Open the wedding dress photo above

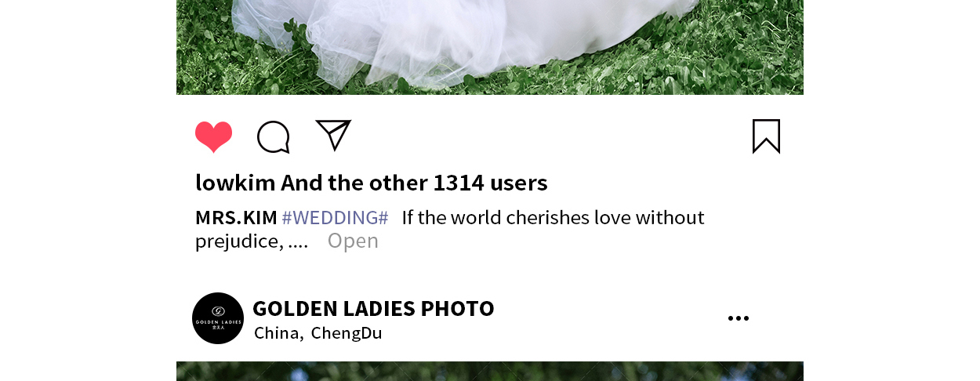(x=490, y=47)
